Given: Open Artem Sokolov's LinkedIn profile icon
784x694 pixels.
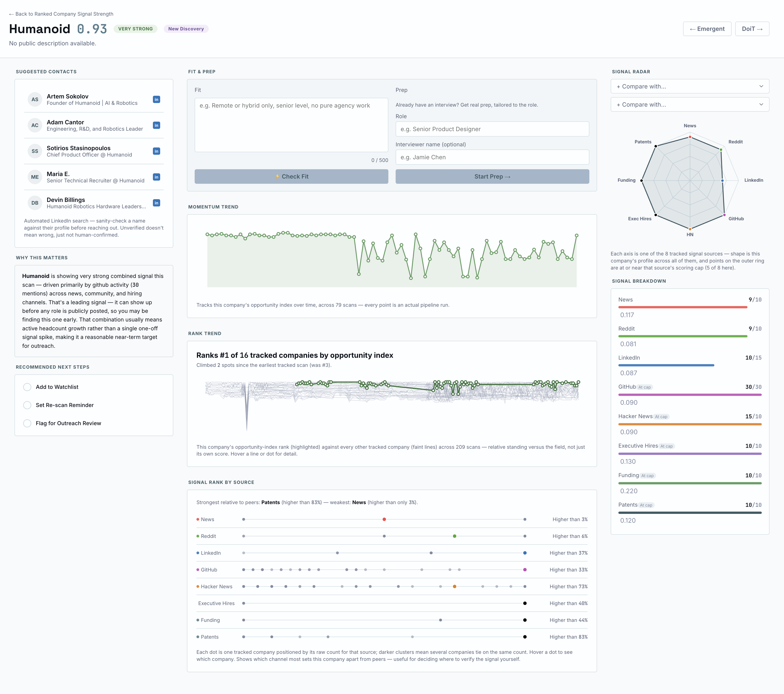Looking at the screenshot, I should (157, 99).
